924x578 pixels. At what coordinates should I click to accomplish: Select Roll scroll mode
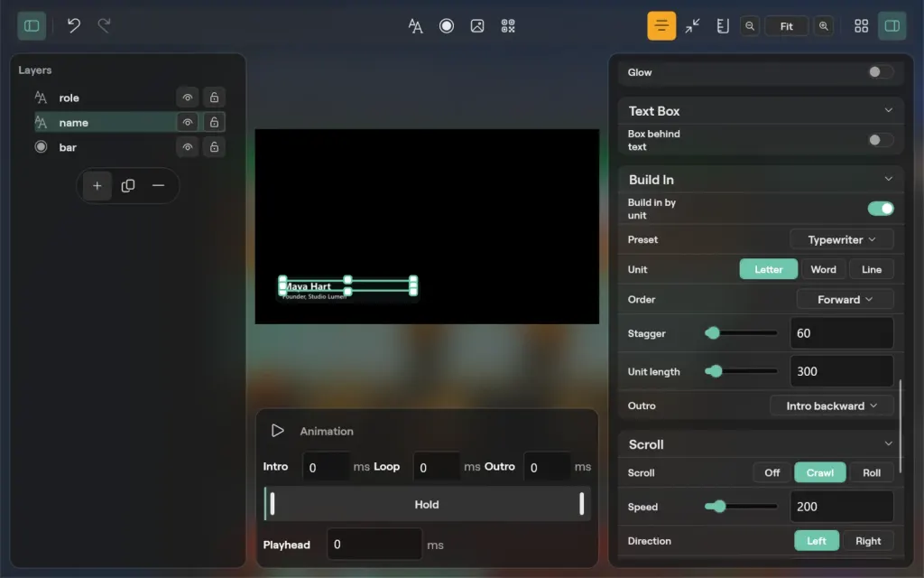[x=872, y=472]
